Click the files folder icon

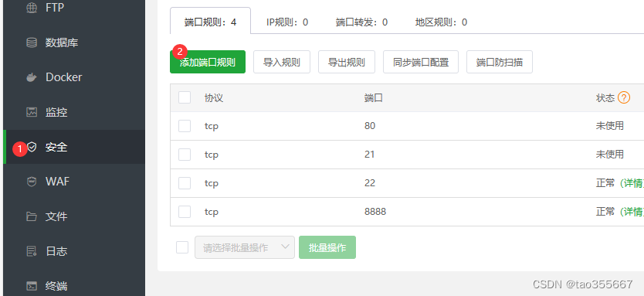(32, 216)
